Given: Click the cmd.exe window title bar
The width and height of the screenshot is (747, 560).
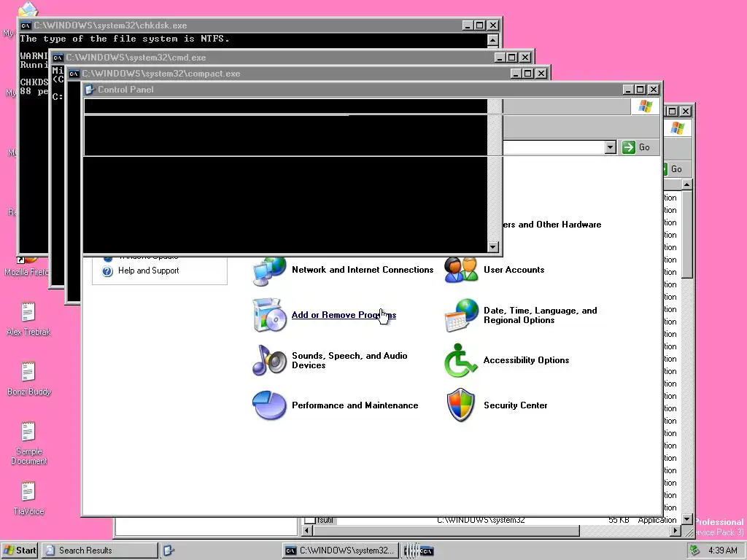Looking at the screenshot, I should pyautogui.click(x=293, y=58).
